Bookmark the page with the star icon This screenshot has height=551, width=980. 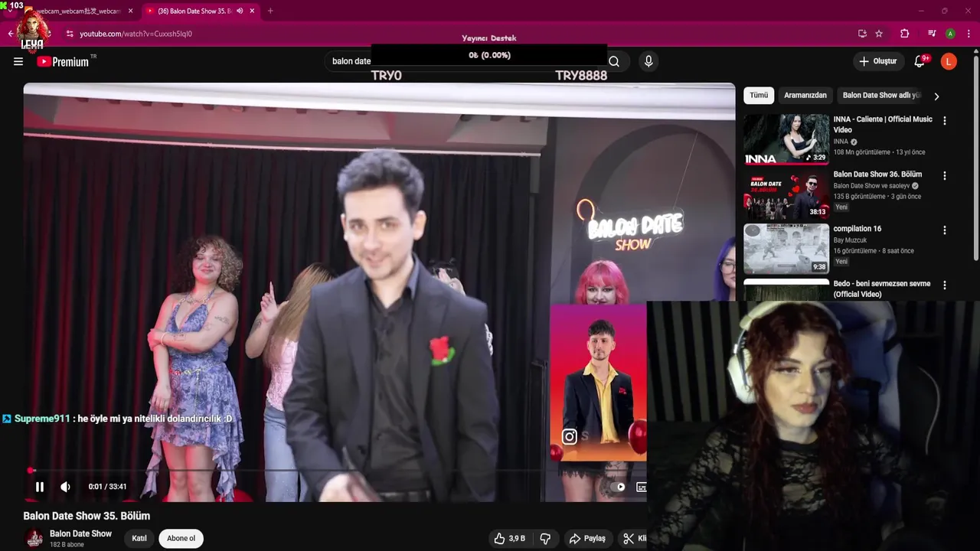(879, 34)
